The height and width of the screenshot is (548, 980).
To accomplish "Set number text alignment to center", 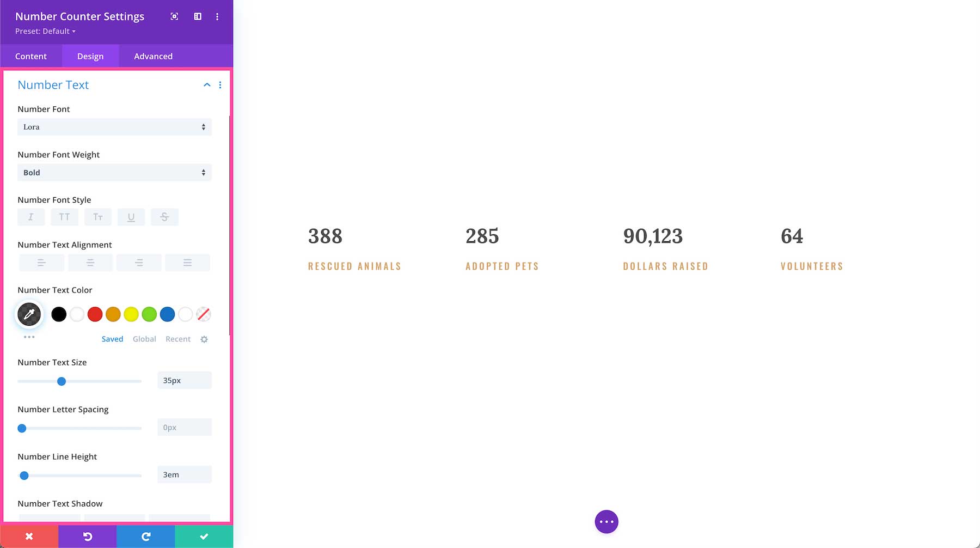I will [90, 262].
